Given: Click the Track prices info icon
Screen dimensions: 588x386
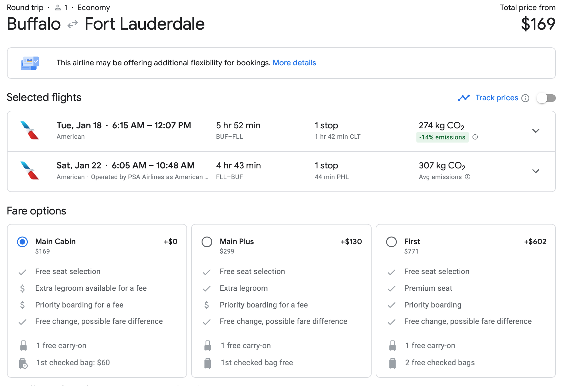Looking at the screenshot, I should 525,98.
